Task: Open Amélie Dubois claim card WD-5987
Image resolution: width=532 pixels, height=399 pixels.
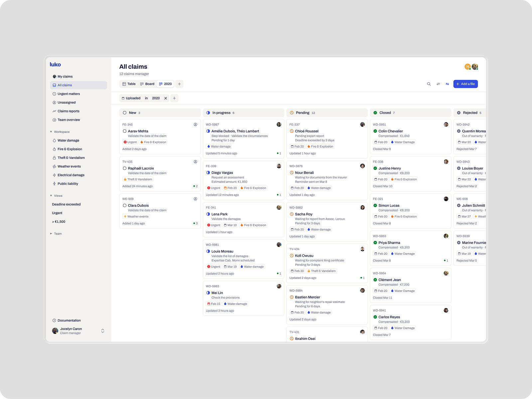Action: [x=243, y=137]
